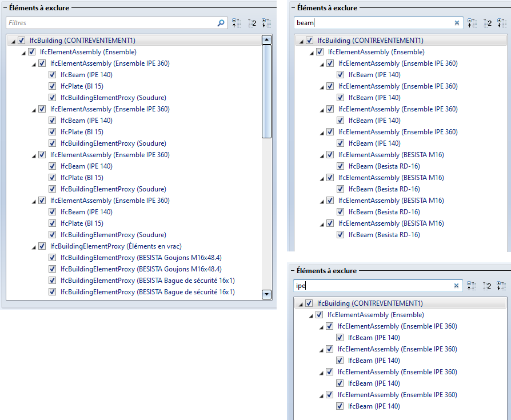Collapse the first BESISTA M16 assembly node
Image resolution: width=511 pixels, height=420 pixels.
pyautogui.click(x=322, y=156)
